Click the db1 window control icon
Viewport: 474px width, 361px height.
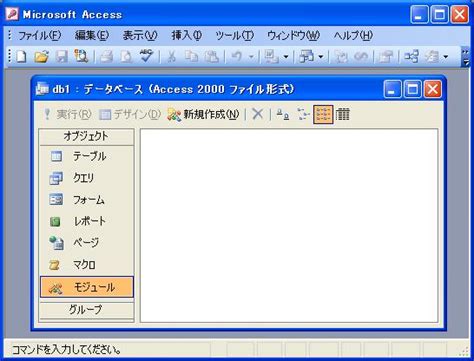(x=42, y=89)
